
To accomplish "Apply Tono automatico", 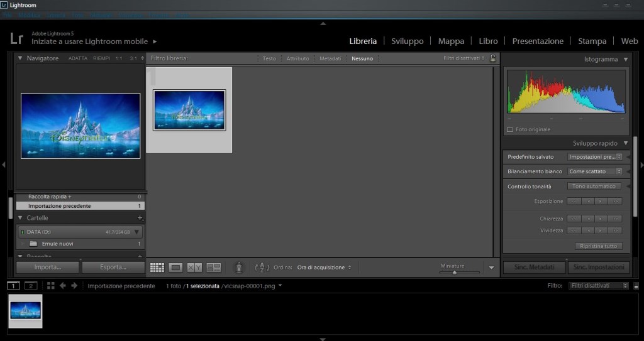I will [594, 187].
